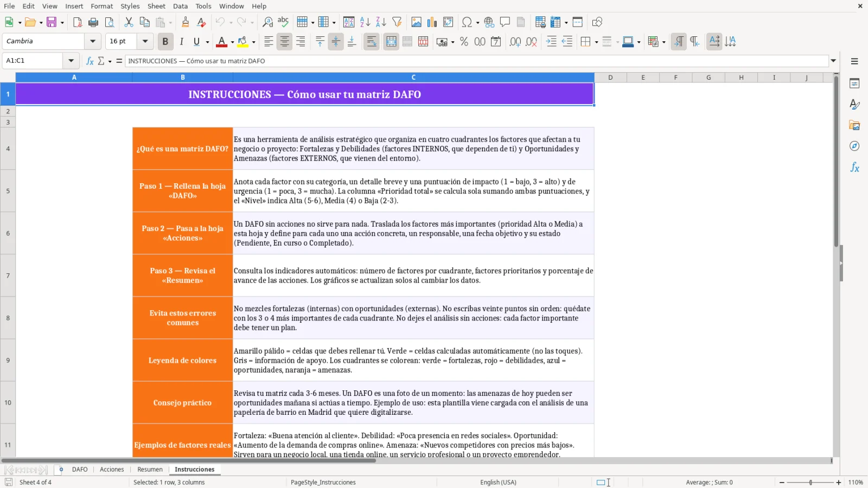Toggle Center Horizontally alignment
The width and height of the screenshot is (868, 488).
tap(284, 42)
